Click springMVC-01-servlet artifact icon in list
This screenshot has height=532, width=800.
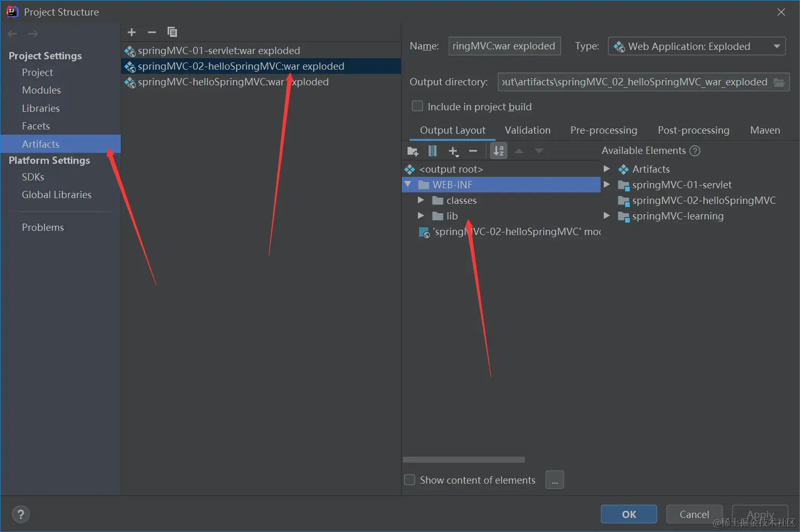coord(130,51)
